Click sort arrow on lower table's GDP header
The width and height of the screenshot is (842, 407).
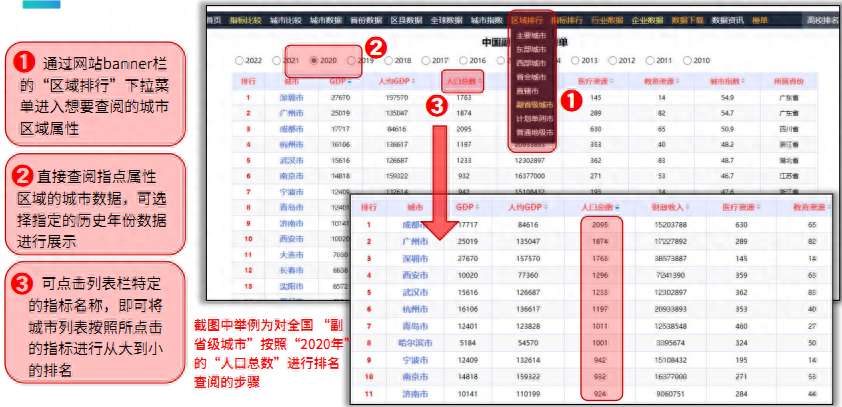(x=476, y=208)
